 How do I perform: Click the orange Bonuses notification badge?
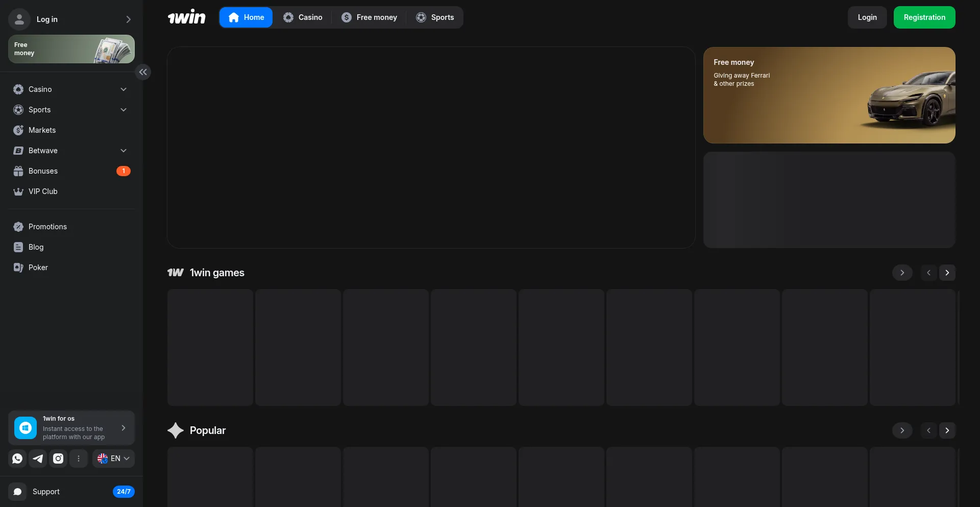click(124, 171)
